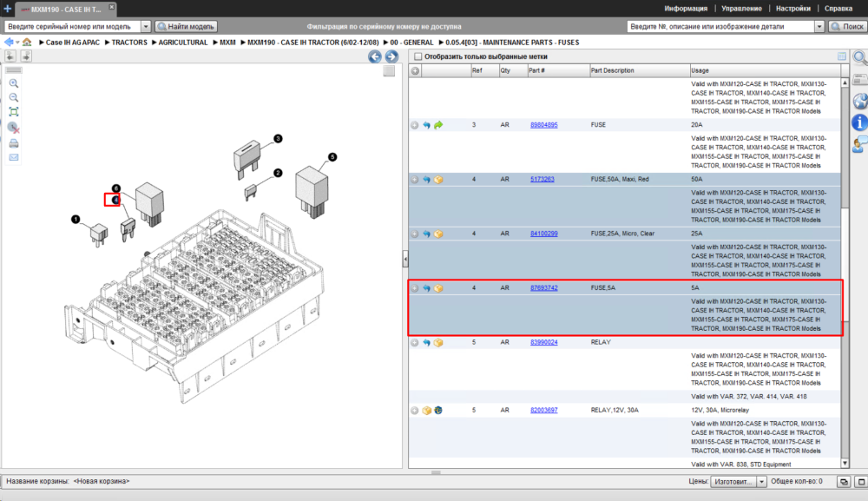The width and height of the screenshot is (868, 501).
Task: Expand the TRACTORS breadcrumb level
Action: tap(108, 42)
